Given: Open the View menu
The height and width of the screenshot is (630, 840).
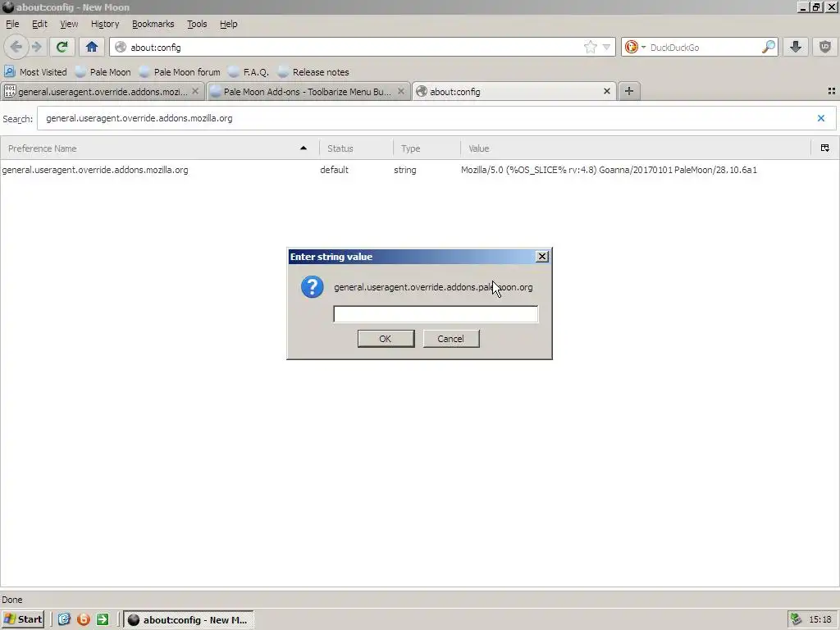Looking at the screenshot, I should pos(69,24).
